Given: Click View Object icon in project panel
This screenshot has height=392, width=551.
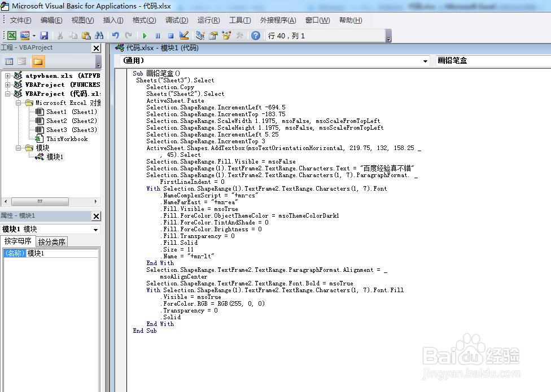Looking at the screenshot, I should point(22,62).
